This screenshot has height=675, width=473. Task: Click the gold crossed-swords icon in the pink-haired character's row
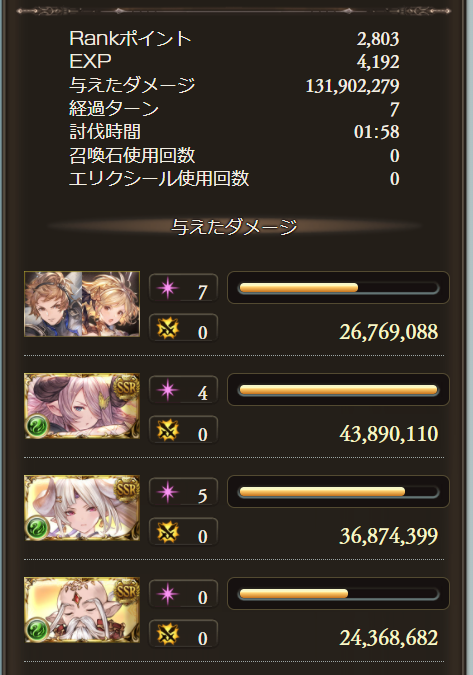167,430
